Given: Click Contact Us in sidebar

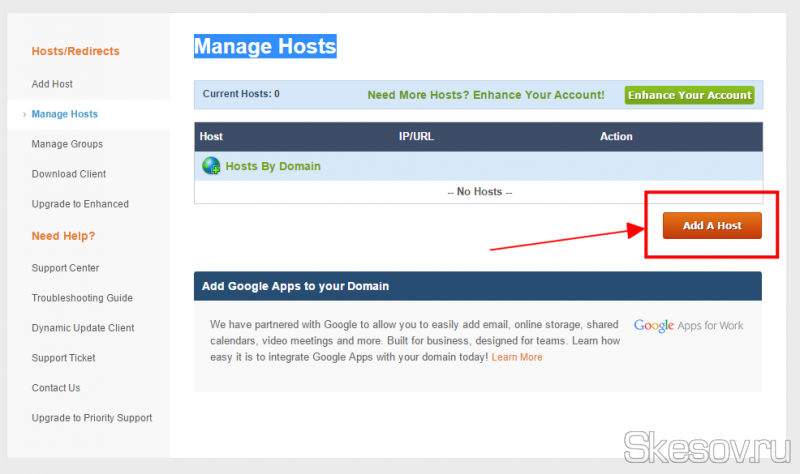Looking at the screenshot, I should point(56,388).
